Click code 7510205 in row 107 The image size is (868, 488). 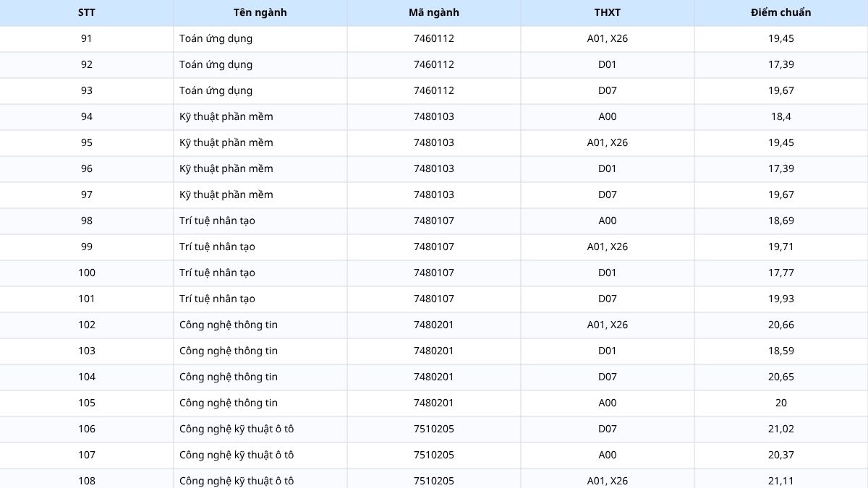click(x=434, y=455)
